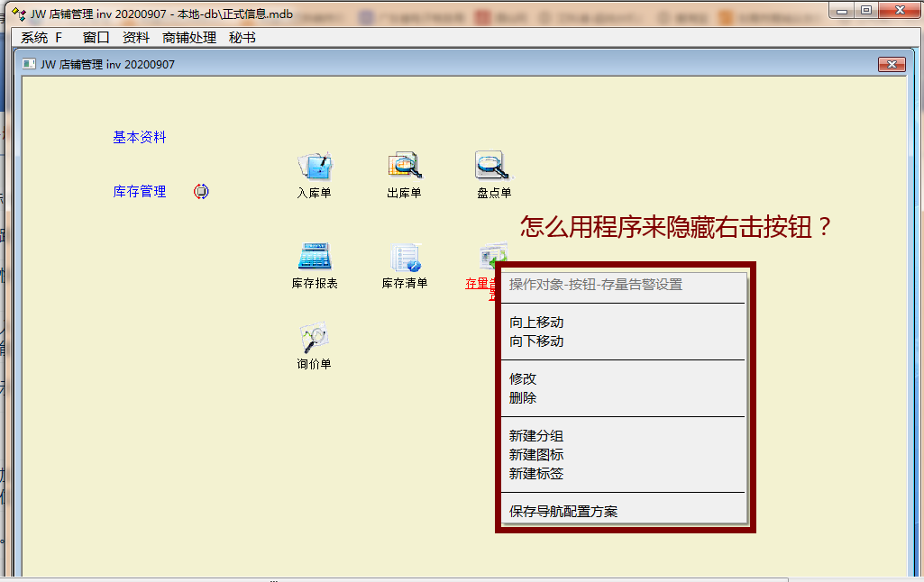Open the 询价单 inquiry icon
The image size is (924, 582).
[x=315, y=339]
